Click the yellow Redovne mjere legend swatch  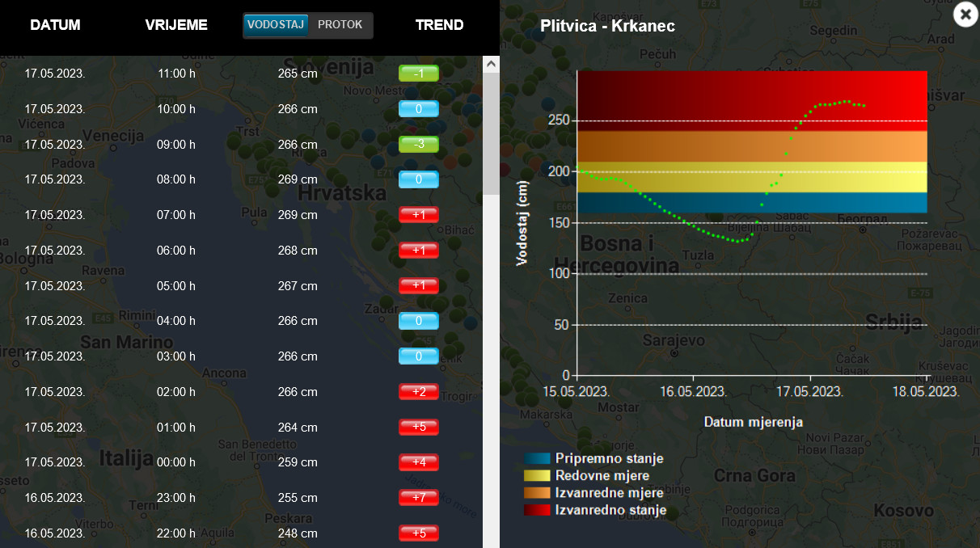pyautogui.click(x=537, y=476)
